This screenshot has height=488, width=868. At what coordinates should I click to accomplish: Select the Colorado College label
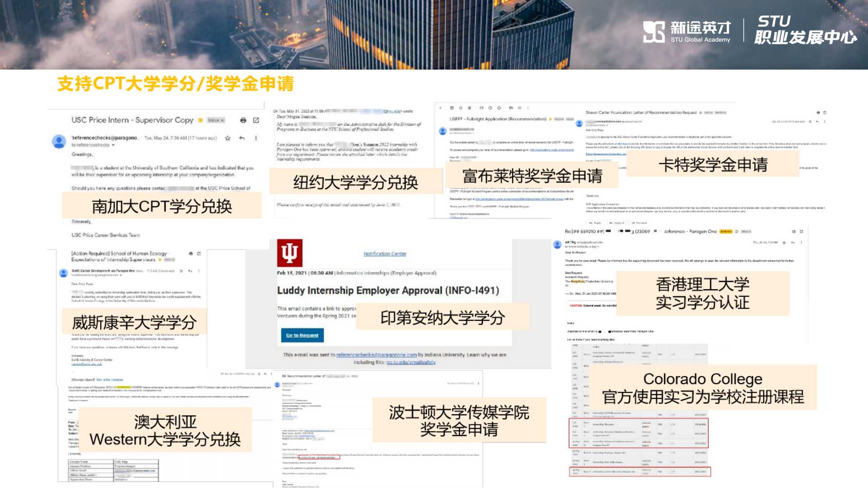point(703,388)
